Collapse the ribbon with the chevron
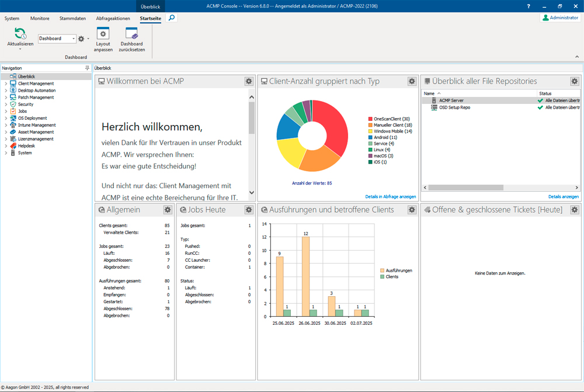The width and height of the screenshot is (584, 392). 577,57
